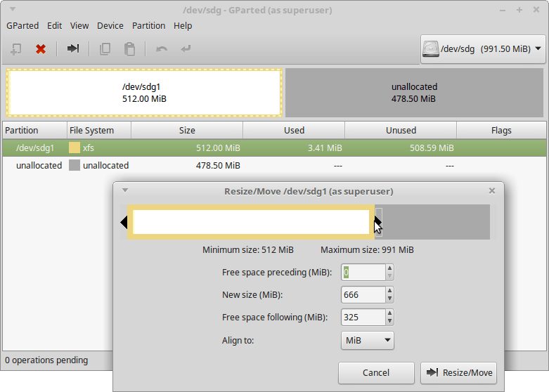Open the Partition menu

[148, 25]
